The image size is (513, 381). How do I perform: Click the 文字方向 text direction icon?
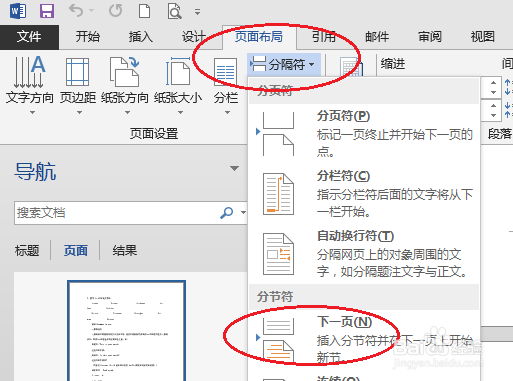coord(29,72)
